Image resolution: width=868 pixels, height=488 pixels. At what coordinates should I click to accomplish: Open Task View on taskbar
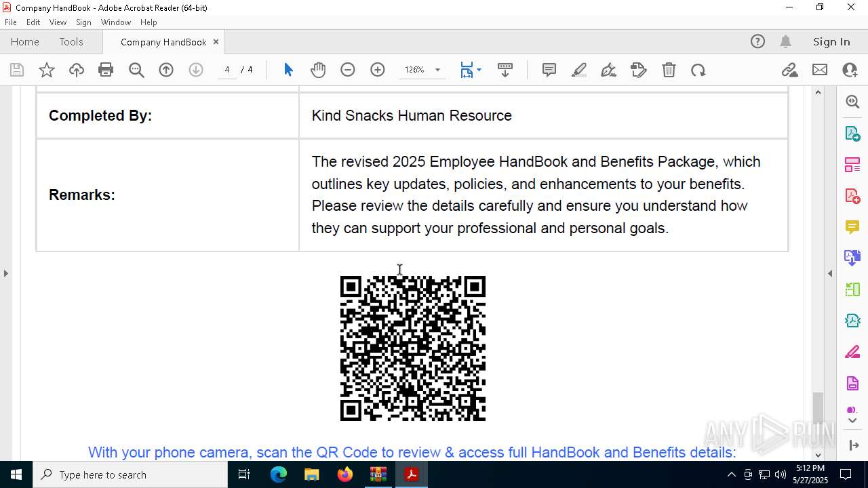click(244, 474)
